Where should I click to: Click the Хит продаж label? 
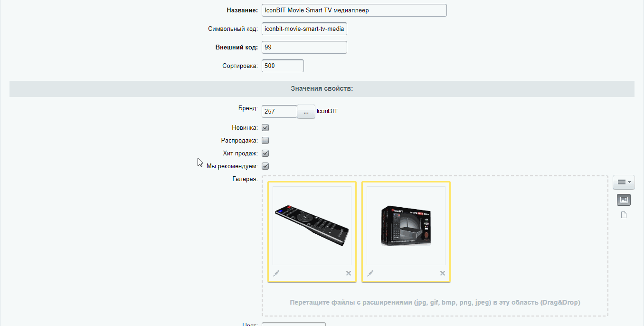click(241, 153)
